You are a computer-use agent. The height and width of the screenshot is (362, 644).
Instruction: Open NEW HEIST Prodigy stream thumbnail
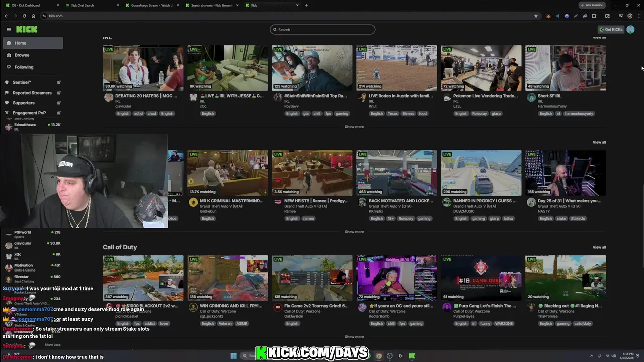(x=312, y=173)
